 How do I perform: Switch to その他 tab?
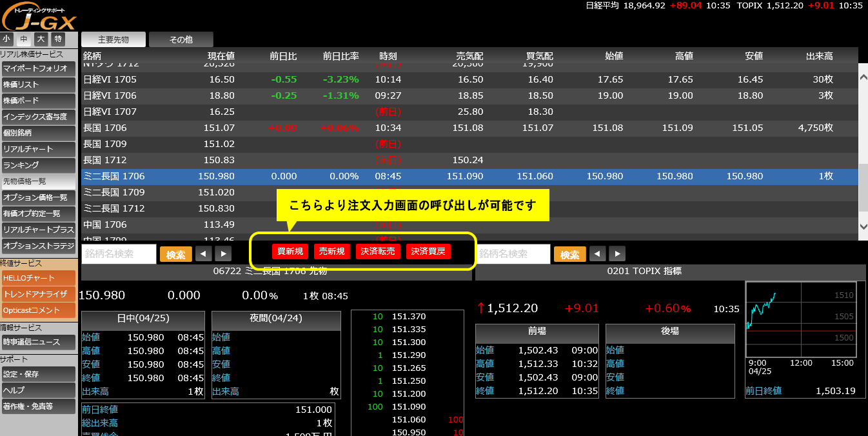point(181,39)
